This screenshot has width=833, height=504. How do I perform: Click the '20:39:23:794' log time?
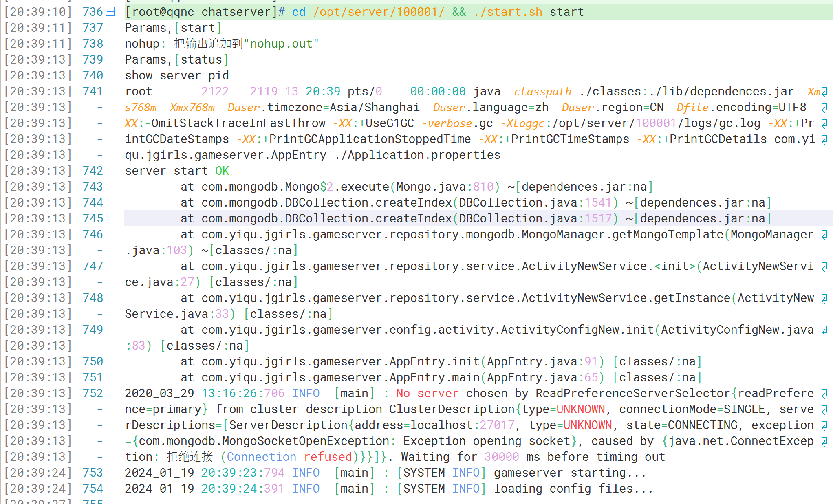click(243, 473)
